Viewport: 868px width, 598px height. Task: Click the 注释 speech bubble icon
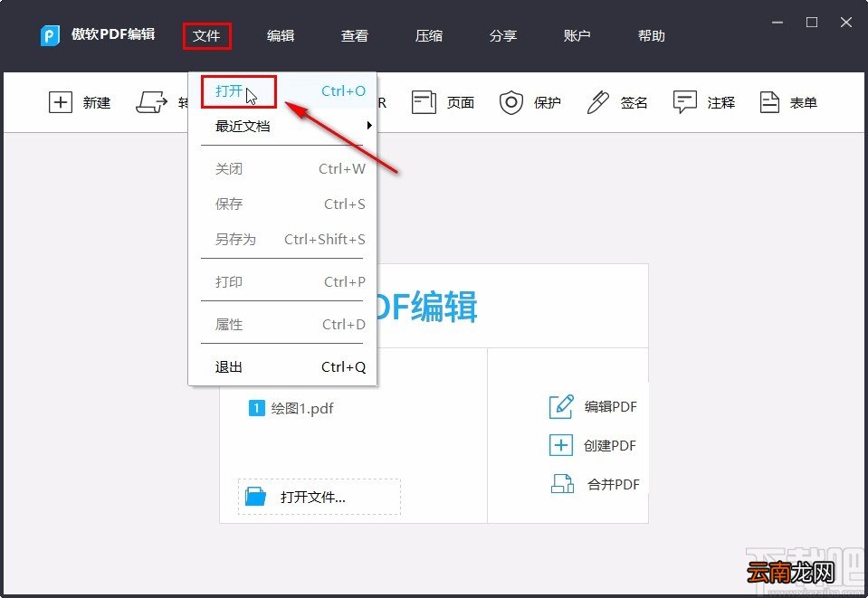click(685, 102)
